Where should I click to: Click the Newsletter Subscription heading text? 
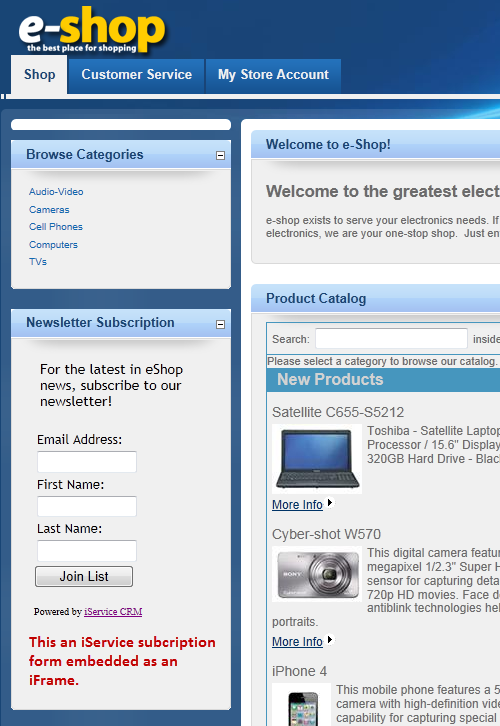pos(100,323)
